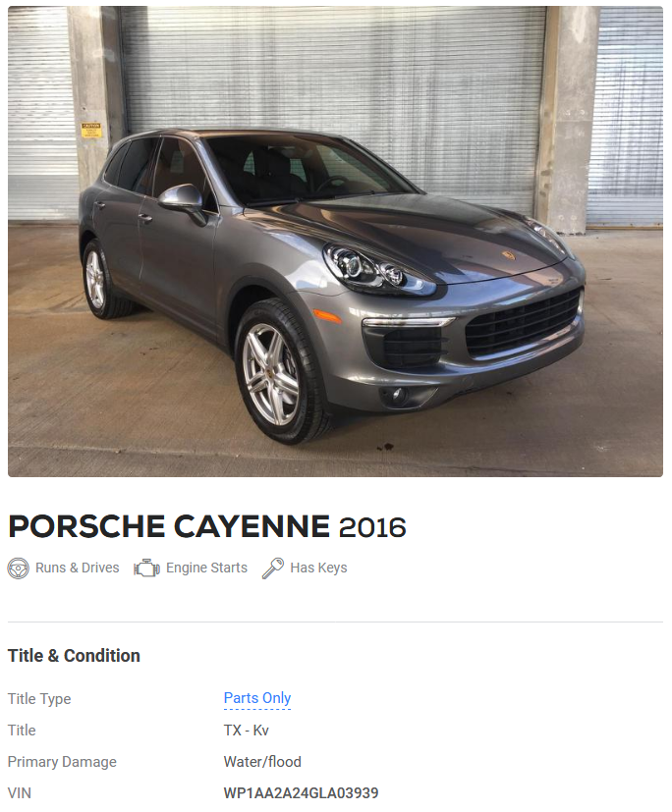Click the Has Keys label text
Image resolution: width=672 pixels, height=812 pixels.
point(318,568)
